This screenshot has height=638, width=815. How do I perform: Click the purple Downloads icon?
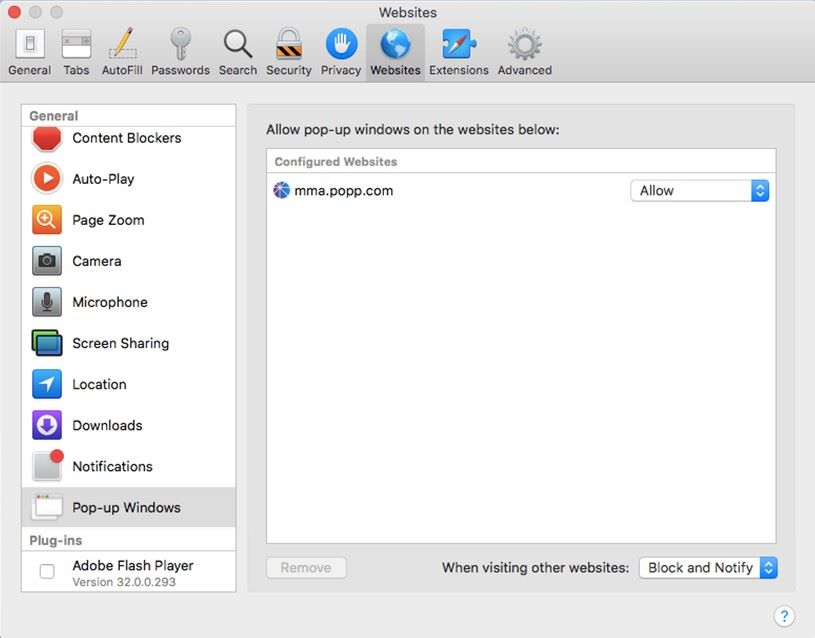click(47, 425)
